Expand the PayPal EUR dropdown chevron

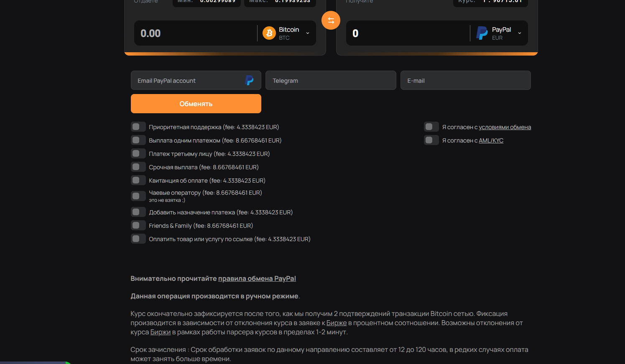pos(520,33)
